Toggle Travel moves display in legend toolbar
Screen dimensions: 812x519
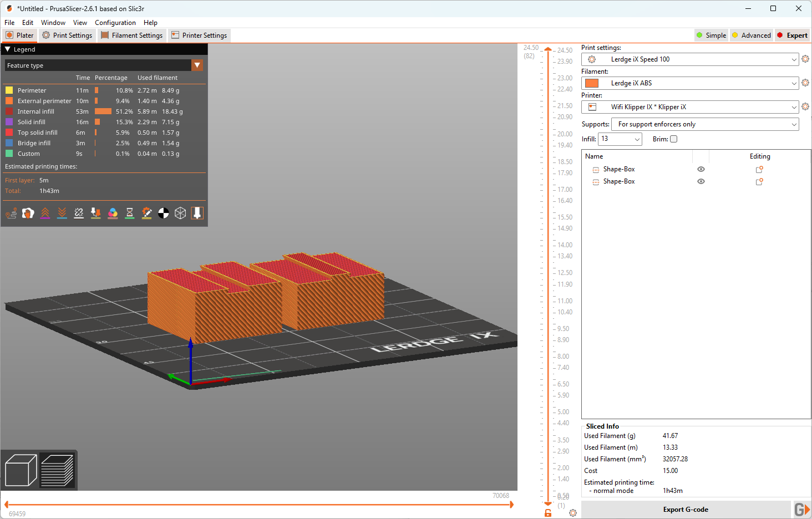(x=11, y=213)
